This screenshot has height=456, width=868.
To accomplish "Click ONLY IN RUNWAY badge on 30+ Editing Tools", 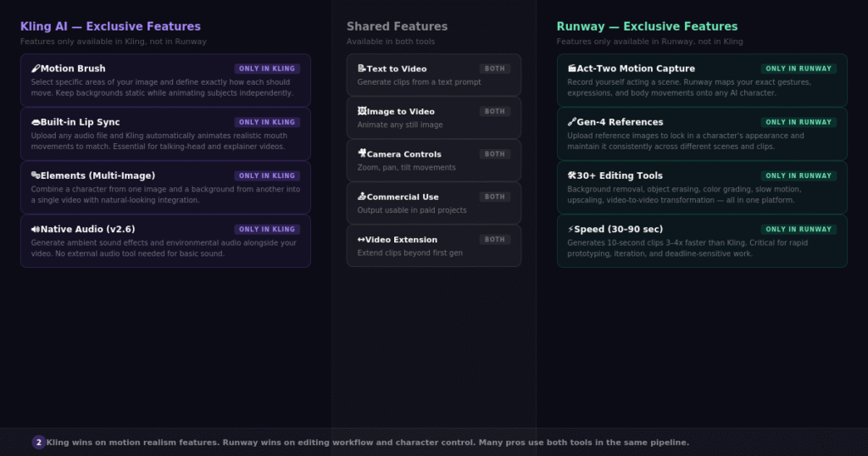I will tap(798, 175).
